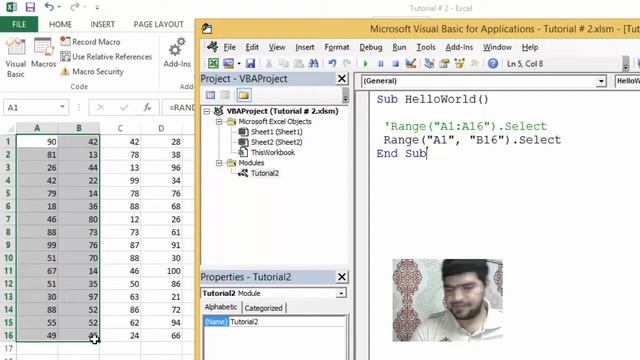
Task: Open the Tutorial2 Module properties dropdown
Action: 341,293
